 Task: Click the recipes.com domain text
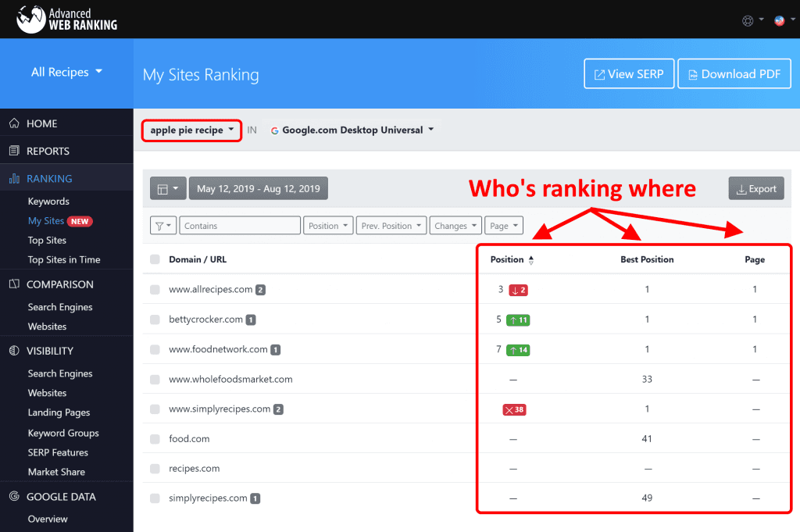coord(195,469)
